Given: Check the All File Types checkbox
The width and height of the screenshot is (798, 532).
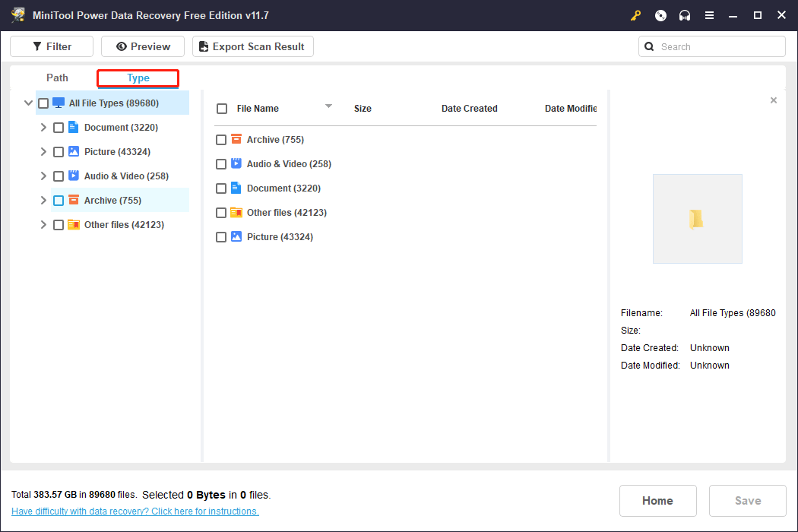Looking at the screenshot, I should pos(43,103).
